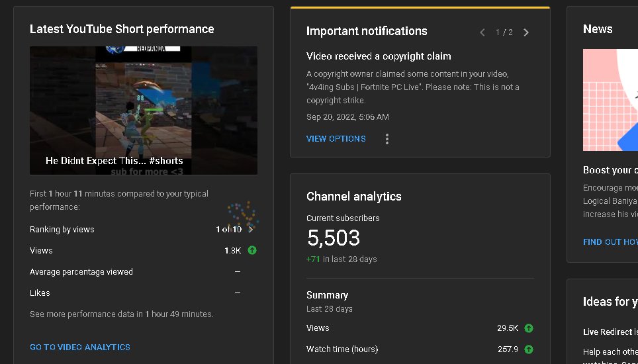Screen dimensions: 638x364
Task: Open three-dot menu for copyright claim notification
Action: tap(387, 139)
